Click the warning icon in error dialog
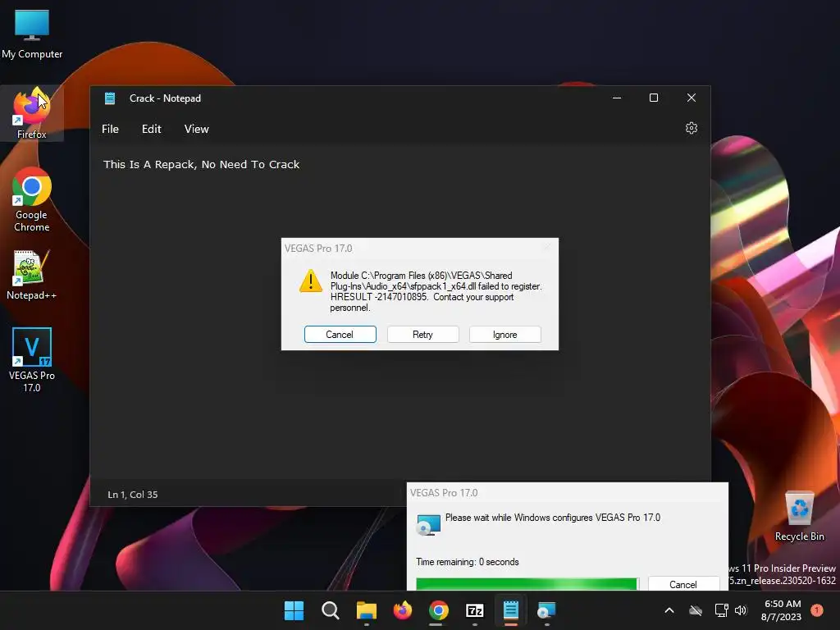This screenshot has width=840, height=630. tap(311, 281)
